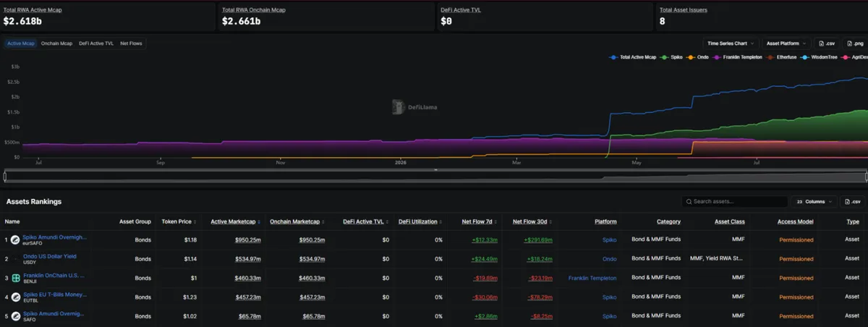
Task: Click the sort arrows beside Net Flow 30d
Action: [550, 221]
